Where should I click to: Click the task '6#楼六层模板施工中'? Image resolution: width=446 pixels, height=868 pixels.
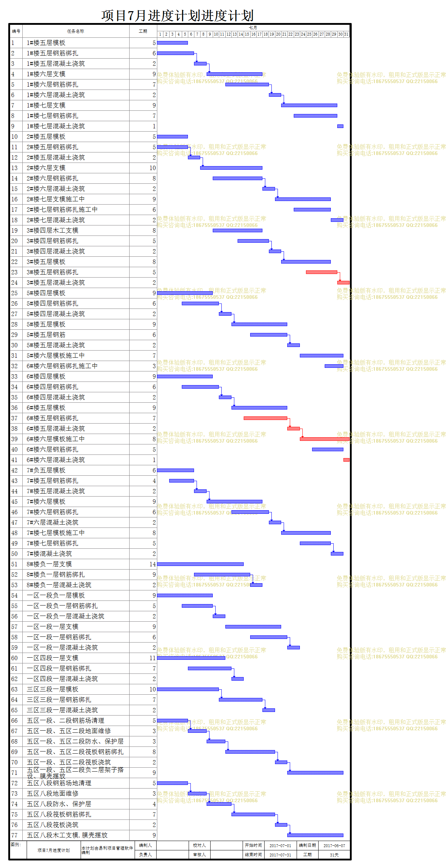(x=56, y=439)
